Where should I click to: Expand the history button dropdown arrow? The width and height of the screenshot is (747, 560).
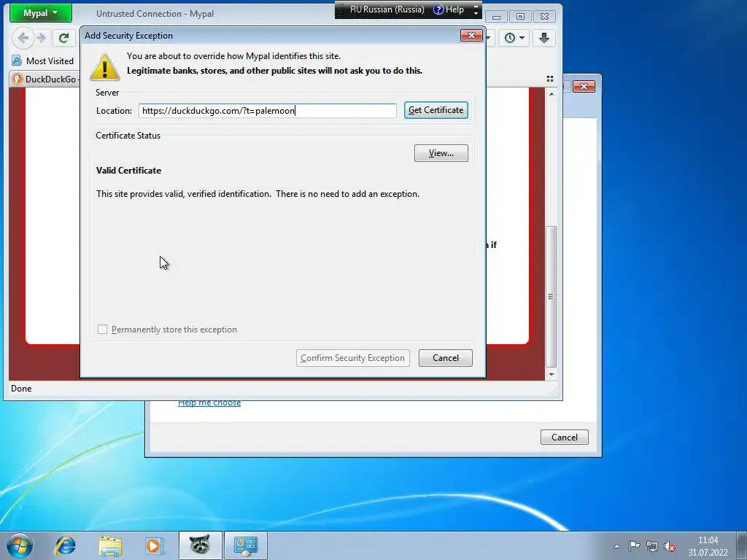coord(522,38)
